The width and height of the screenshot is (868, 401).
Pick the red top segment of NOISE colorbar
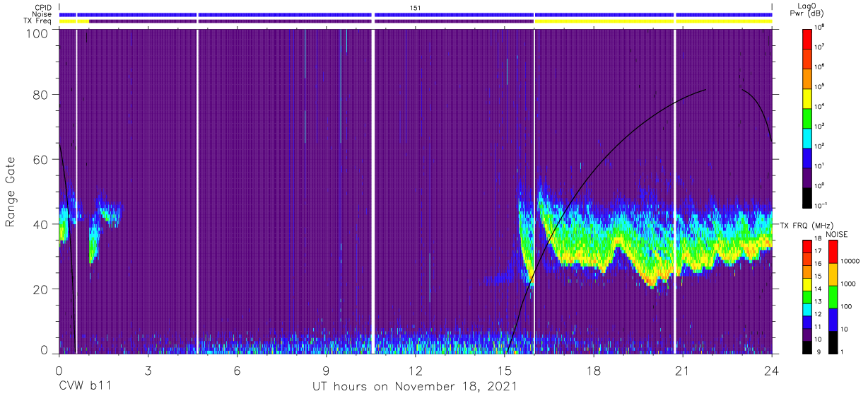pos(833,252)
